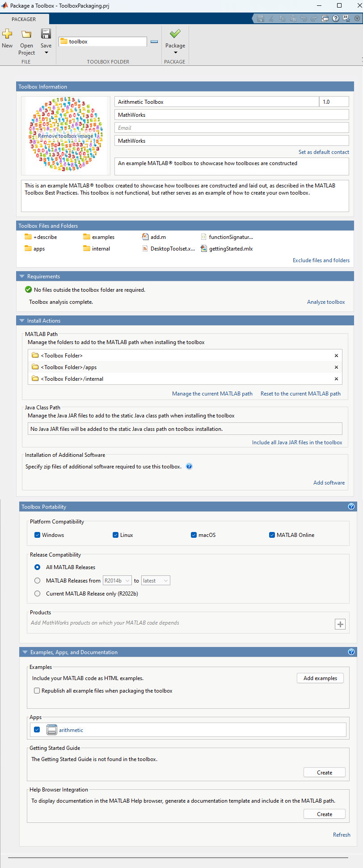Click the favorite commands star icon

click(346, 18)
